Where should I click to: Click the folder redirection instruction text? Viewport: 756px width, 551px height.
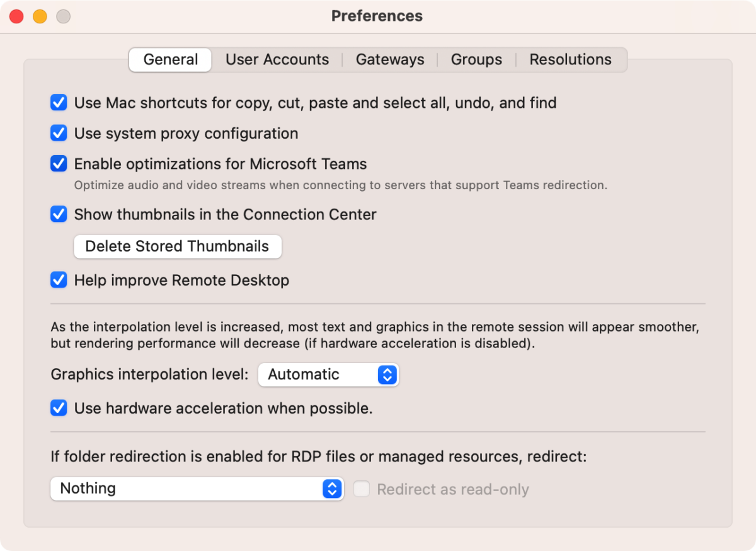(319, 456)
